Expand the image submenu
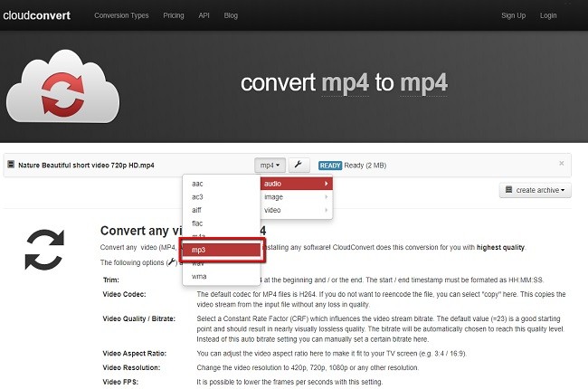Viewport: 588px width, 389px height. pos(296,197)
